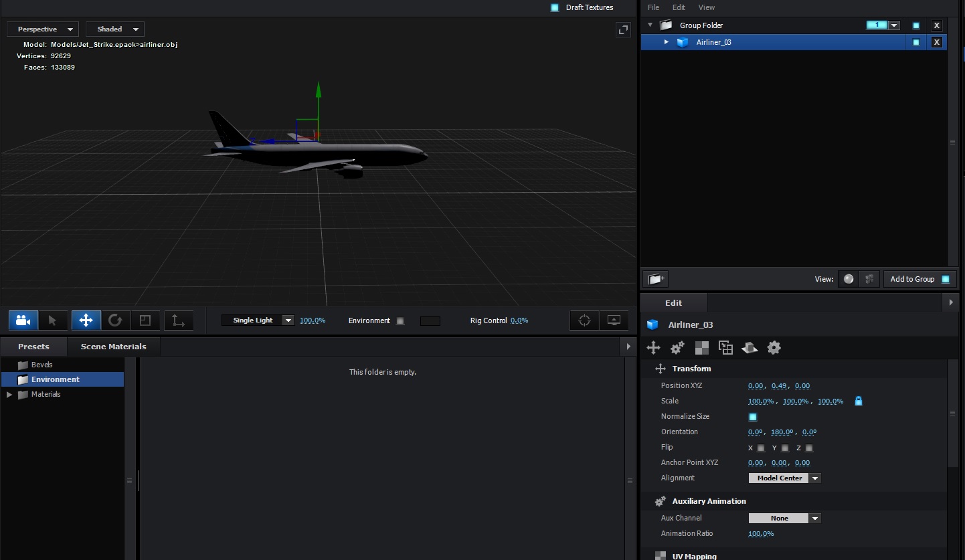
Task: Click the presets panel flyout arrow
Action: pyautogui.click(x=628, y=347)
